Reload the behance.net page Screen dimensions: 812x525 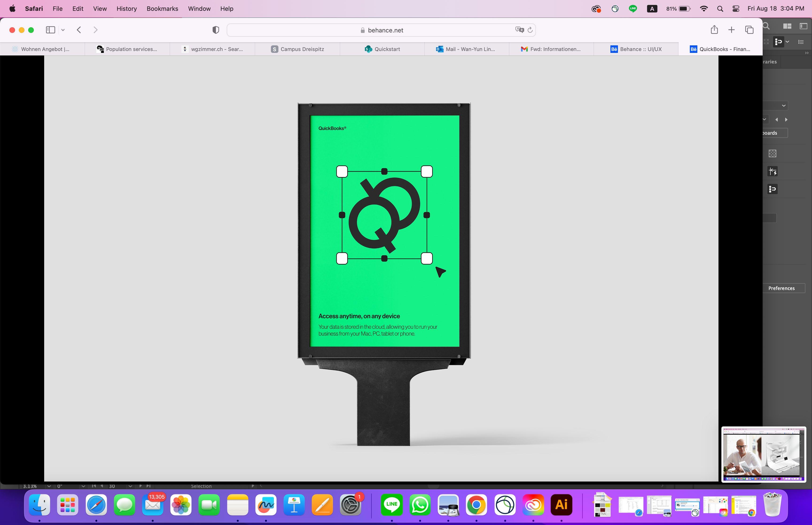(530, 30)
